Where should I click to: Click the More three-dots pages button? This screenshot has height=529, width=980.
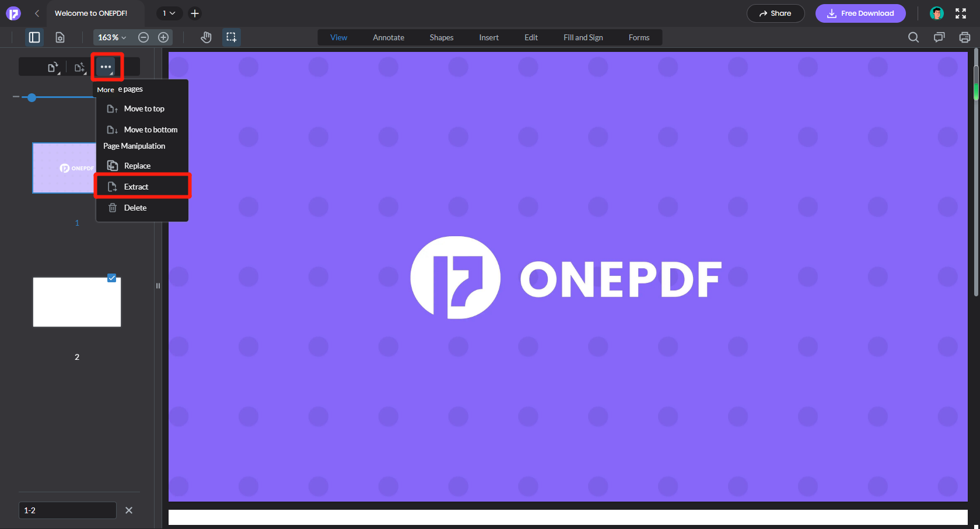click(x=106, y=67)
